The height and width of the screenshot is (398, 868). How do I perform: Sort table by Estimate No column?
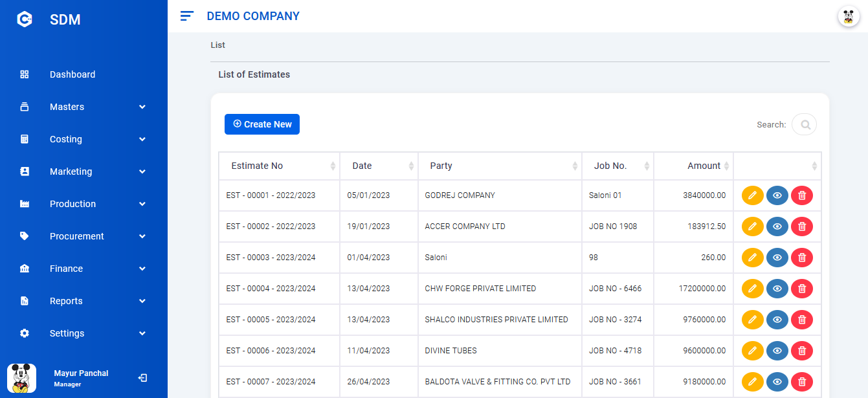pyautogui.click(x=279, y=166)
